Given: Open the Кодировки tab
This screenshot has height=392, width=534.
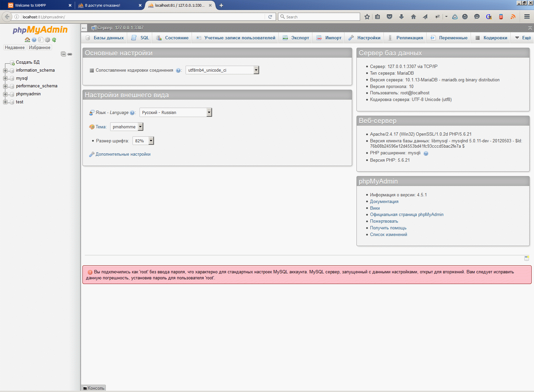Looking at the screenshot, I should (491, 38).
